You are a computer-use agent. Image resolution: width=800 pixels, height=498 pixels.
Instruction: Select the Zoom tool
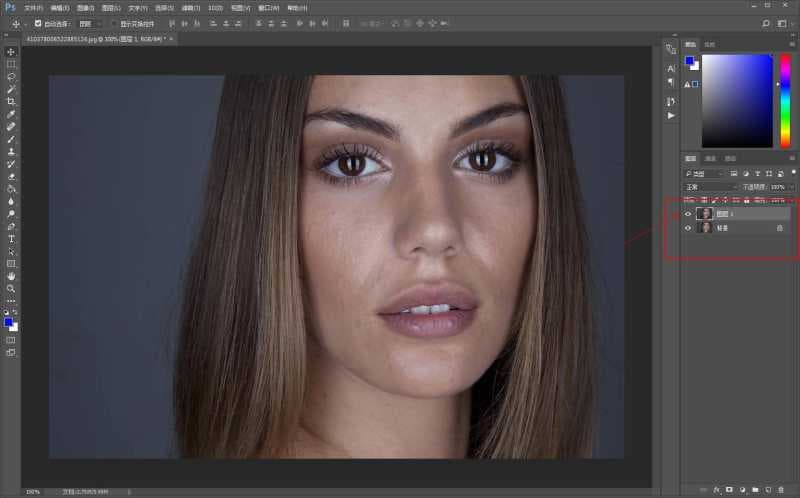coord(11,288)
